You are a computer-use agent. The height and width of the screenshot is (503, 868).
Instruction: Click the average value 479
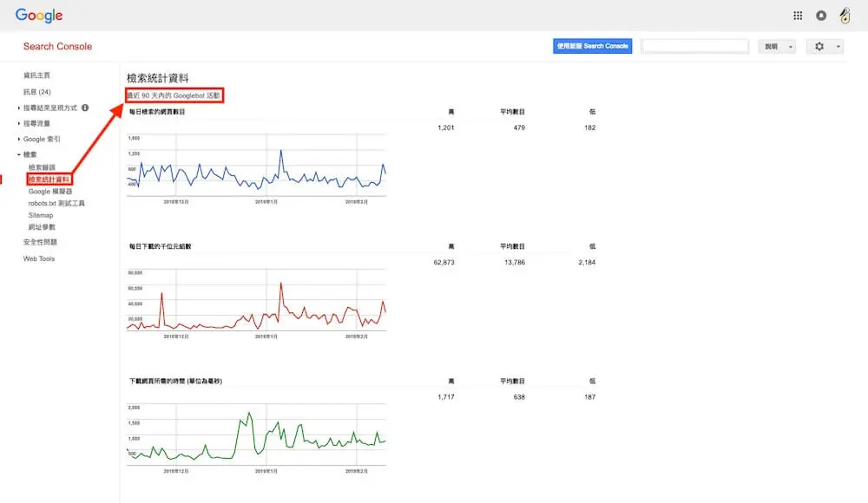pos(519,127)
